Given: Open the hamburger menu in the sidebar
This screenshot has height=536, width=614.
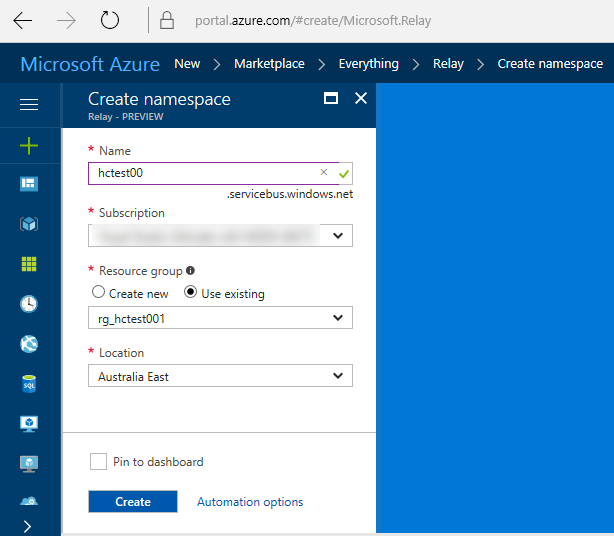Looking at the screenshot, I should [29, 104].
